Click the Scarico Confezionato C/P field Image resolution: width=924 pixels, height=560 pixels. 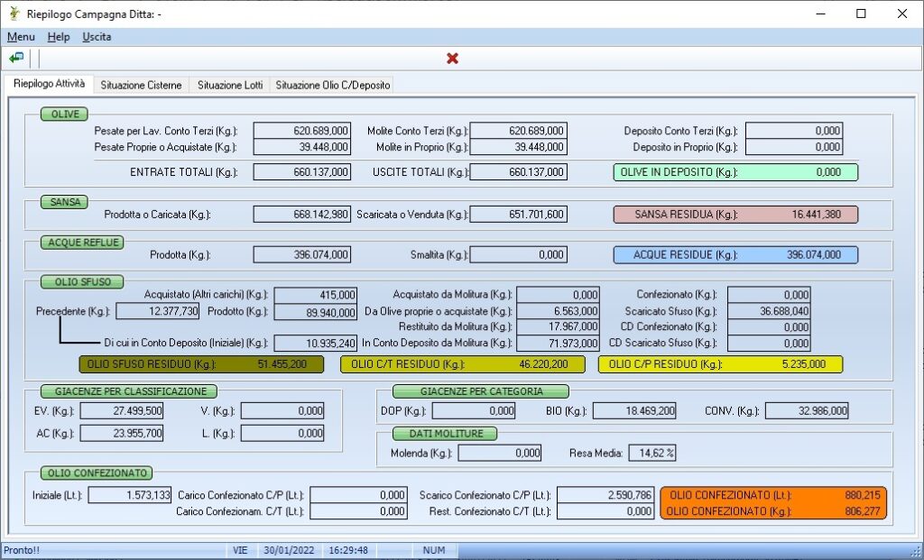tap(605, 495)
